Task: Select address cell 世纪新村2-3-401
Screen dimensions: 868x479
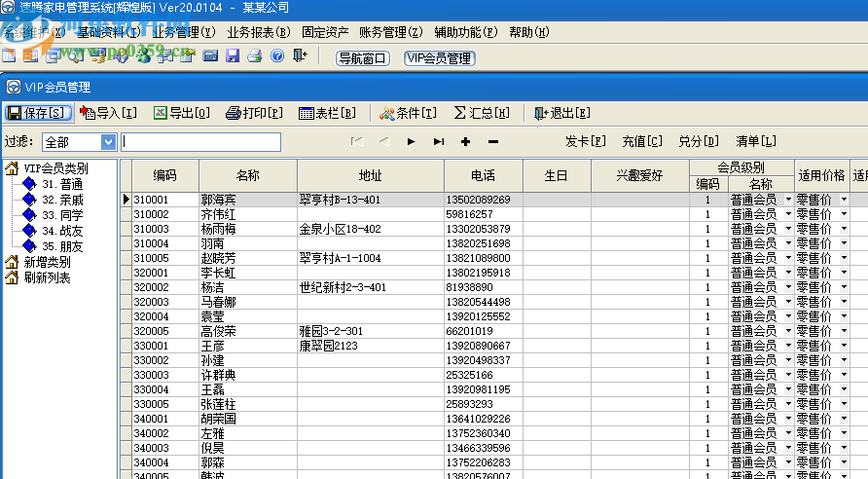Action: pyautogui.click(x=371, y=287)
